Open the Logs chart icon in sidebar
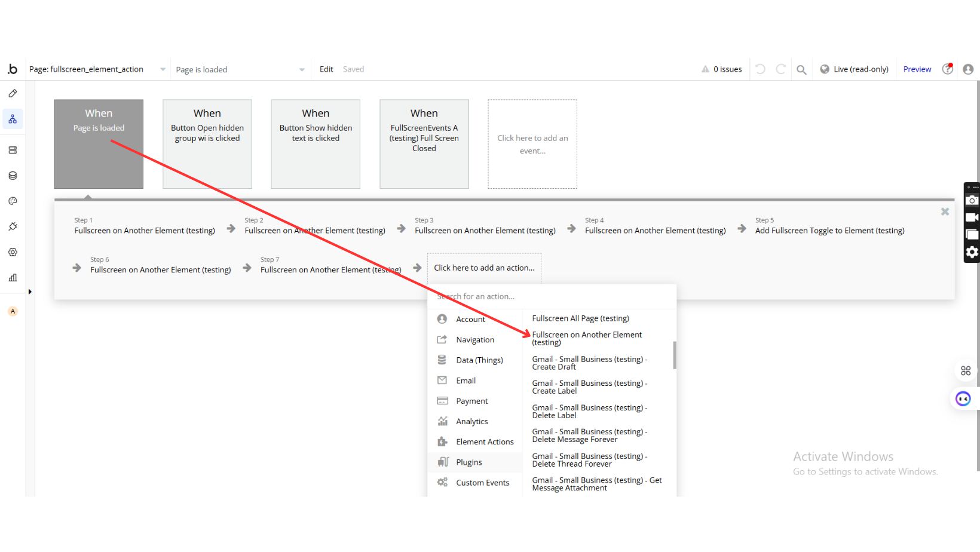The height and width of the screenshot is (552, 980). pyautogui.click(x=13, y=278)
